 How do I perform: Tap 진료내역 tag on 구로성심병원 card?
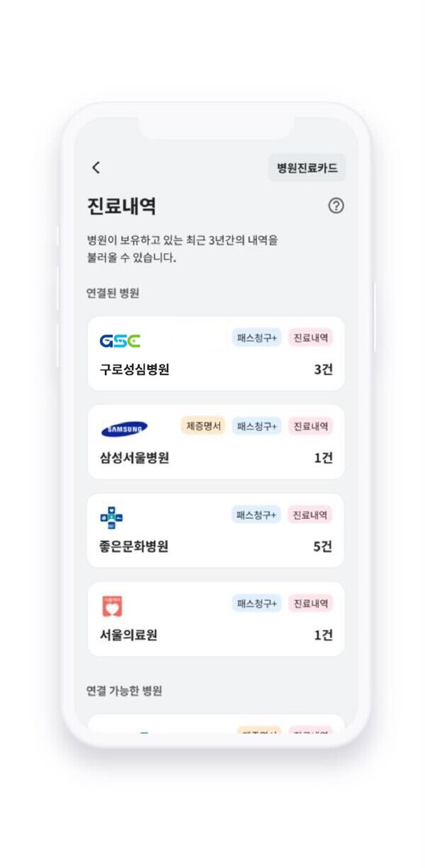[x=310, y=338]
